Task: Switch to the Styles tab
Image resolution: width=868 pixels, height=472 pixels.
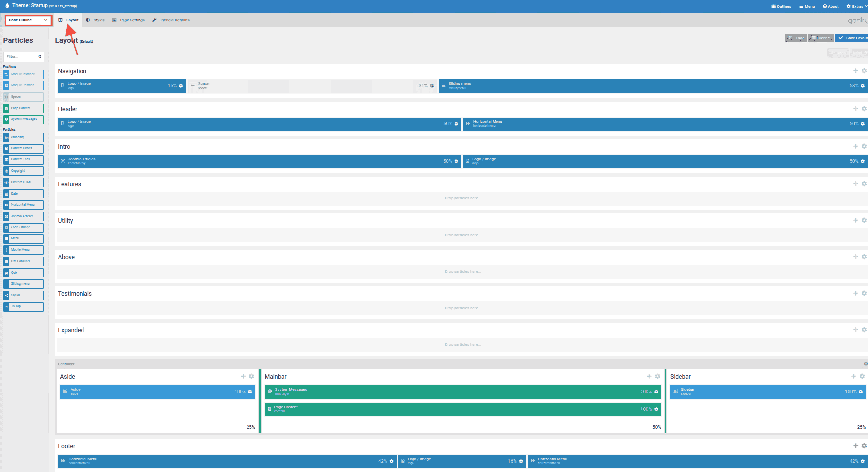Action: 95,20
